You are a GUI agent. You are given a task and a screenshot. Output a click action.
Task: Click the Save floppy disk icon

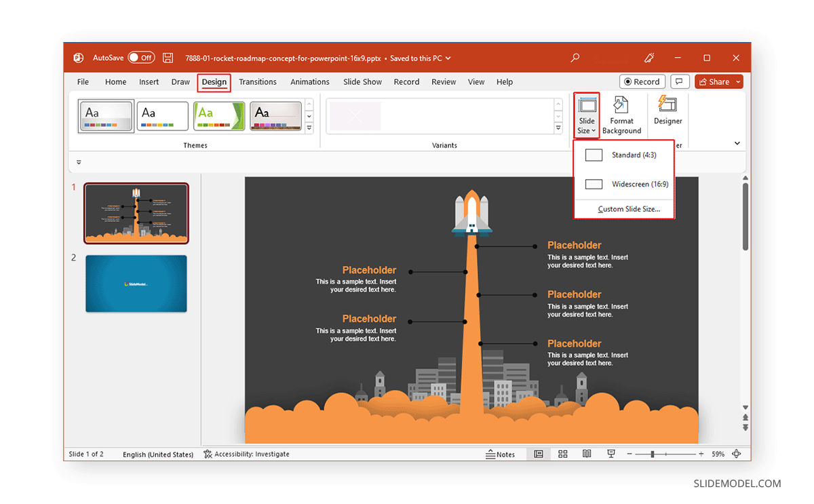click(168, 58)
